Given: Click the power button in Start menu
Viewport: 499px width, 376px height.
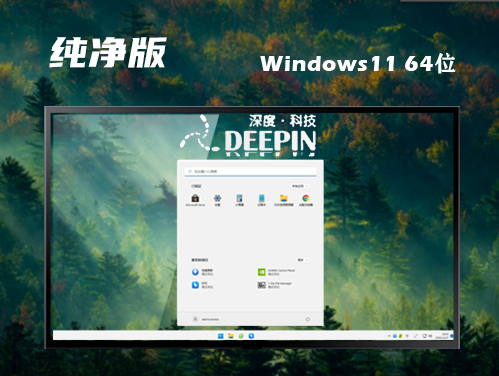Looking at the screenshot, I should (x=307, y=319).
